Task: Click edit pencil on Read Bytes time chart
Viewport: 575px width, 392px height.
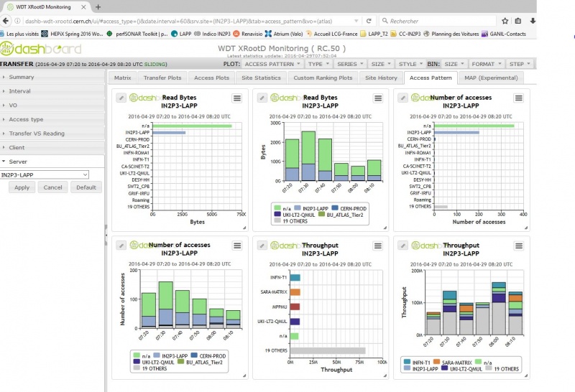Action: pyautogui.click(x=262, y=98)
